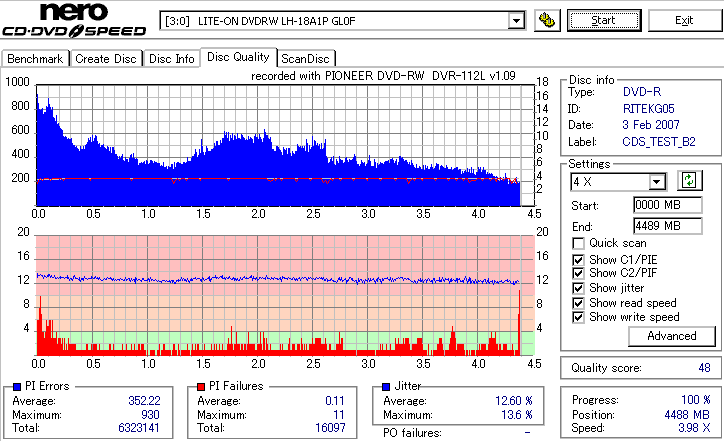Uncheck Show C1/PIE option
Screen dimensions: 724x441
pyautogui.click(x=578, y=260)
